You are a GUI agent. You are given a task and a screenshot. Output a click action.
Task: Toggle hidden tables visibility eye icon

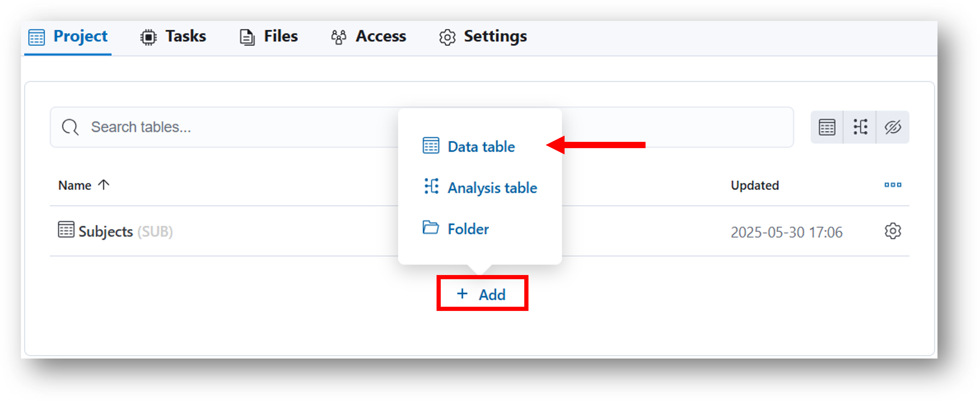893,127
